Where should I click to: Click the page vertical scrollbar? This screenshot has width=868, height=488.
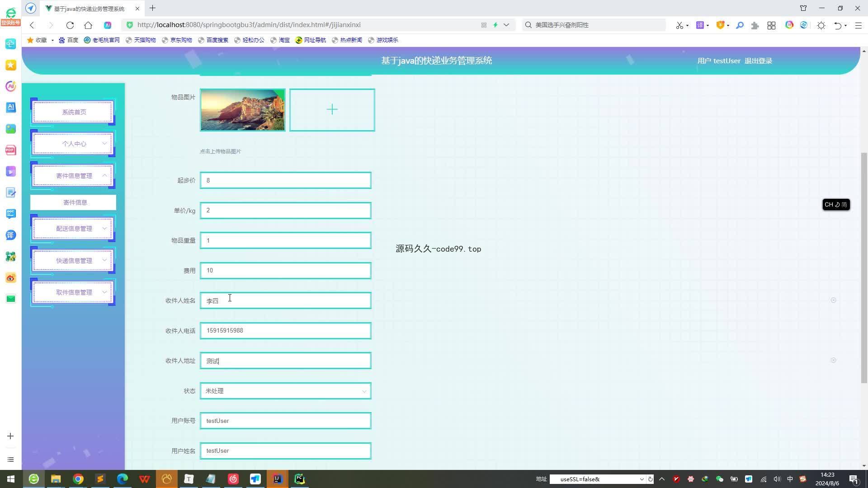864,269
